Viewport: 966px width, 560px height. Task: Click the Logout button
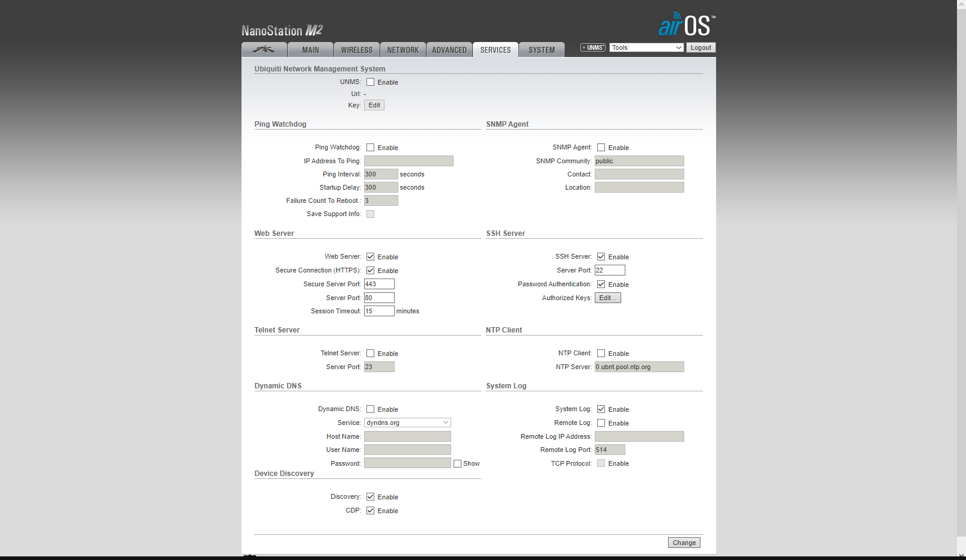701,47
